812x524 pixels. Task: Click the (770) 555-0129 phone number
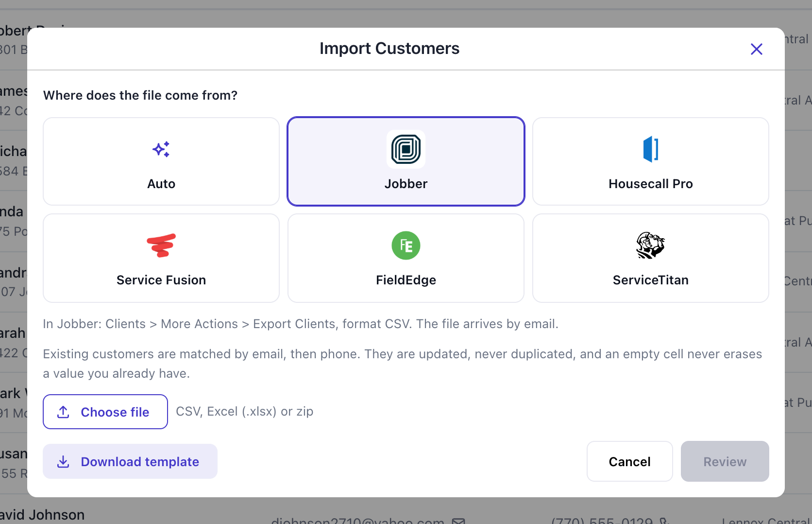coord(602,521)
